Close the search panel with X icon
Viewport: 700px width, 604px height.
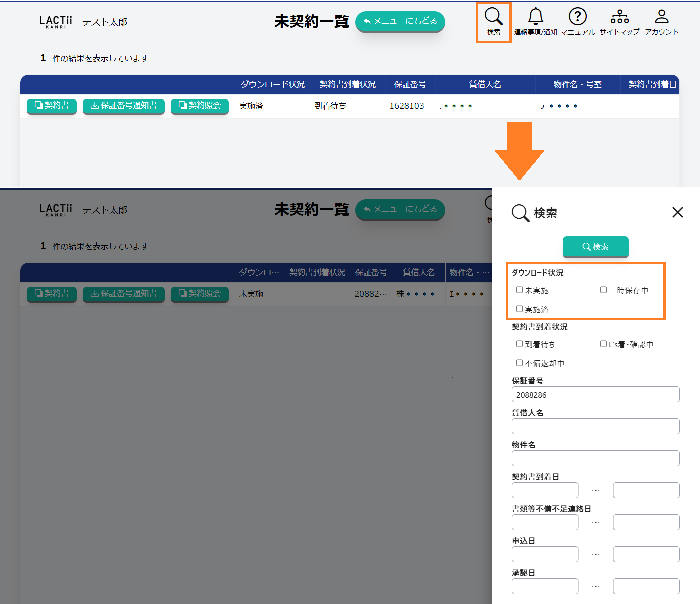click(677, 213)
